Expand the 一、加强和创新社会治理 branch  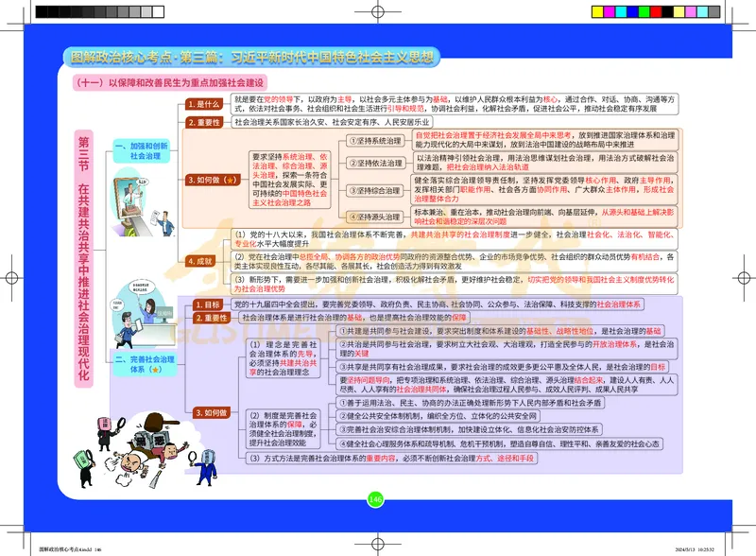click(x=146, y=149)
